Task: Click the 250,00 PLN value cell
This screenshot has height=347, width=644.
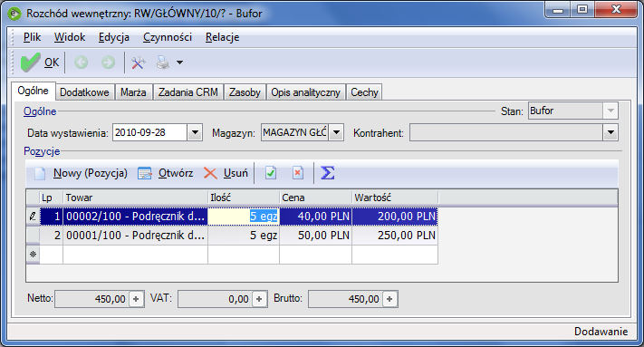Action: tap(395, 236)
